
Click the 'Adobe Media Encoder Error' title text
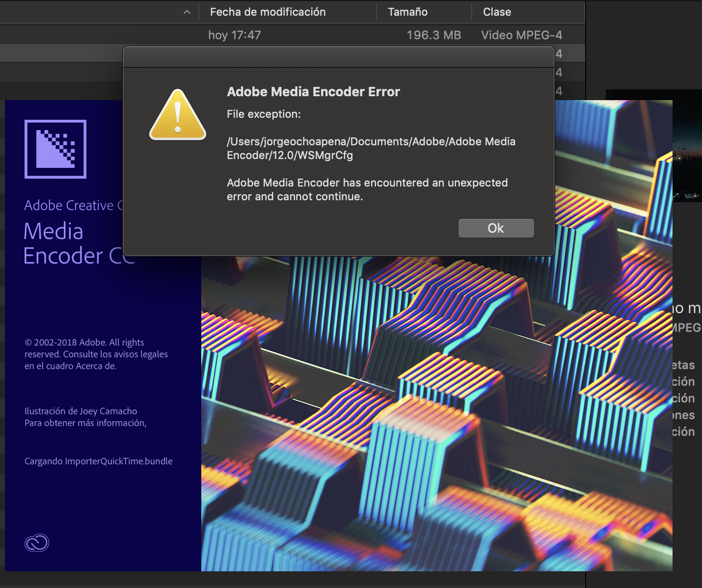pos(313,92)
